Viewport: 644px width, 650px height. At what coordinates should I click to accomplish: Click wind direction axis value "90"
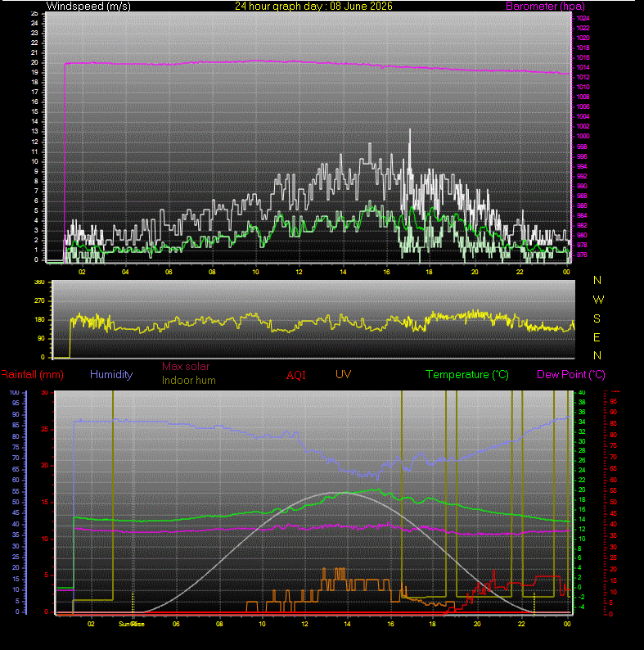[x=41, y=338]
